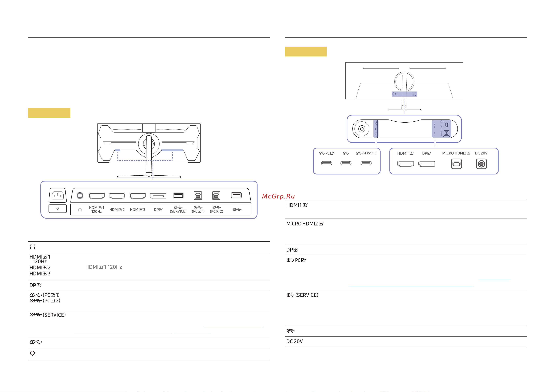This screenshot has width=555, height=392.
Task: Click the plain USB-C symbol label above the middle port
Action: (346, 153)
